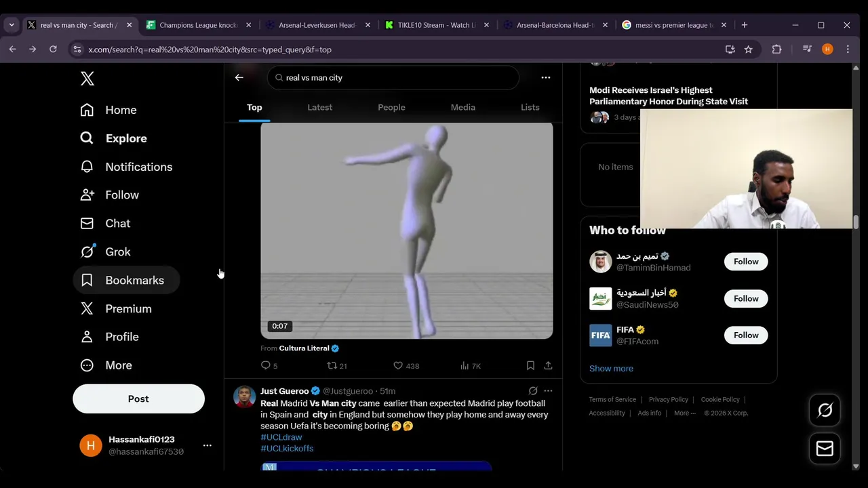Open Follow in the sidebar
The width and height of the screenshot is (868, 488).
point(110,195)
